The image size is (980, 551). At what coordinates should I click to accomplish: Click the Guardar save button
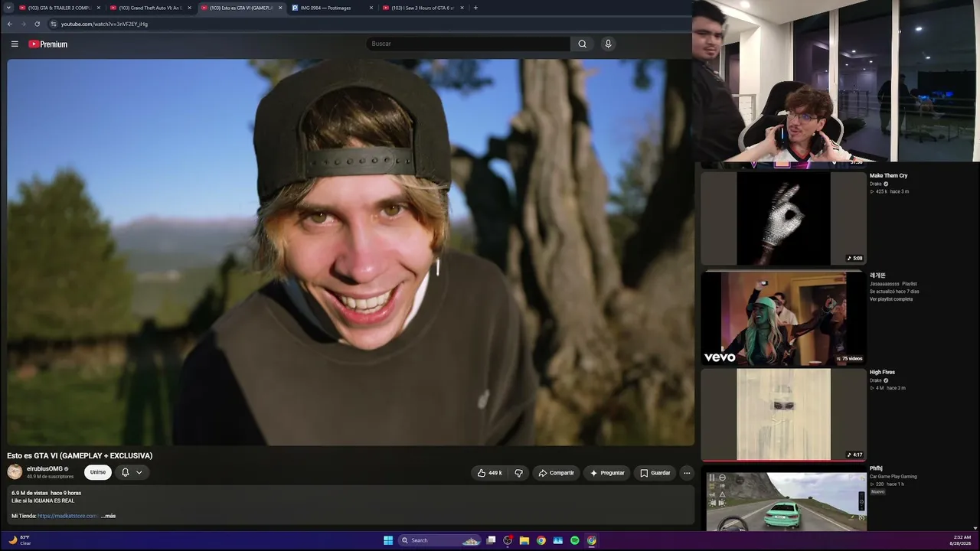[655, 473]
